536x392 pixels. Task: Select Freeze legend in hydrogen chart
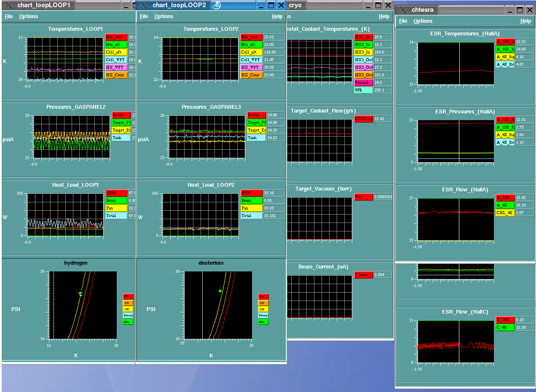[x=128, y=315]
